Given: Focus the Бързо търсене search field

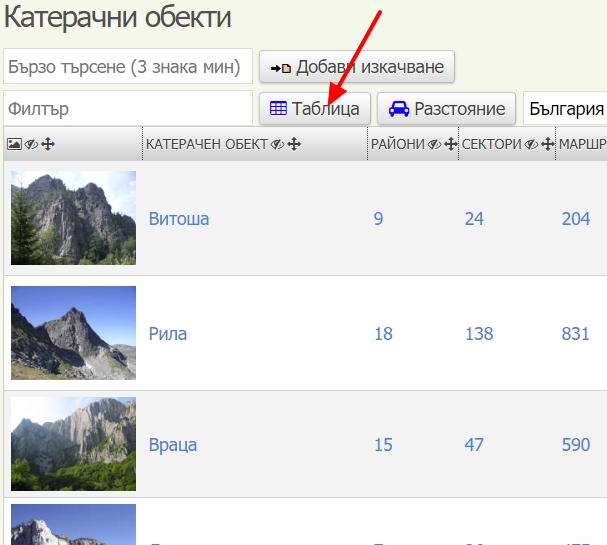Looking at the screenshot, I should click(127, 67).
